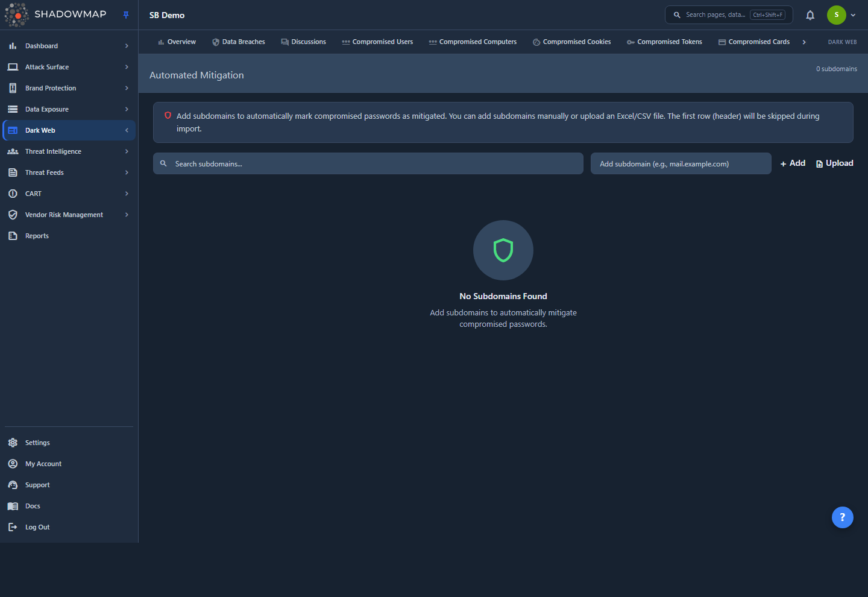The height and width of the screenshot is (597, 868).
Task: Click the Data Exposure storage icon
Action: (13, 109)
